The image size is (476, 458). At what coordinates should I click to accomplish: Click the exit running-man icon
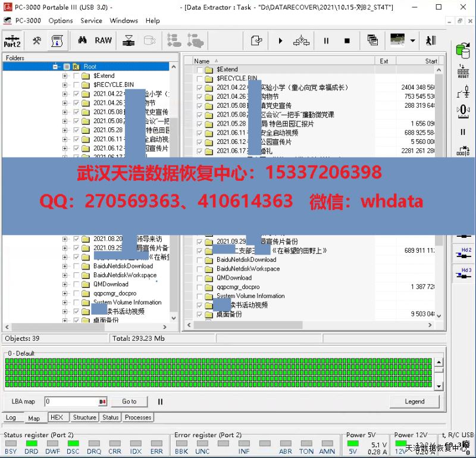pyautogui.click(x=431, y=41)
